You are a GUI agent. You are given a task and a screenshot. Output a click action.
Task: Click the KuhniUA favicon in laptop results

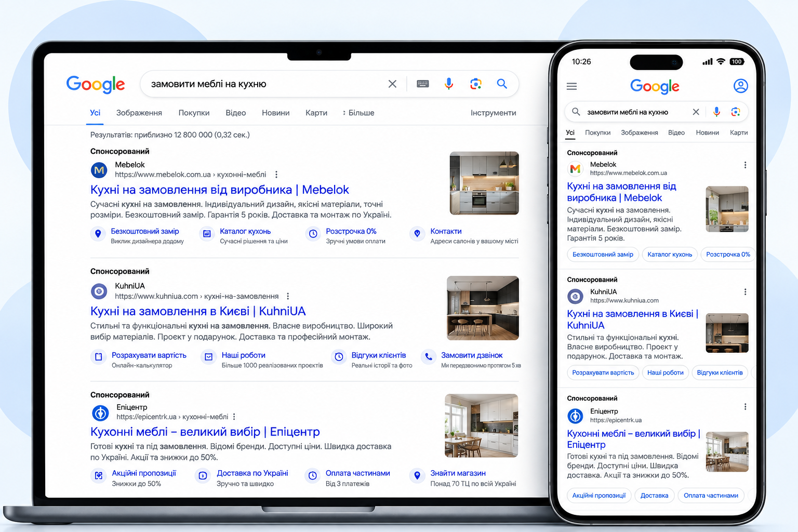click(x=99, y=291)
